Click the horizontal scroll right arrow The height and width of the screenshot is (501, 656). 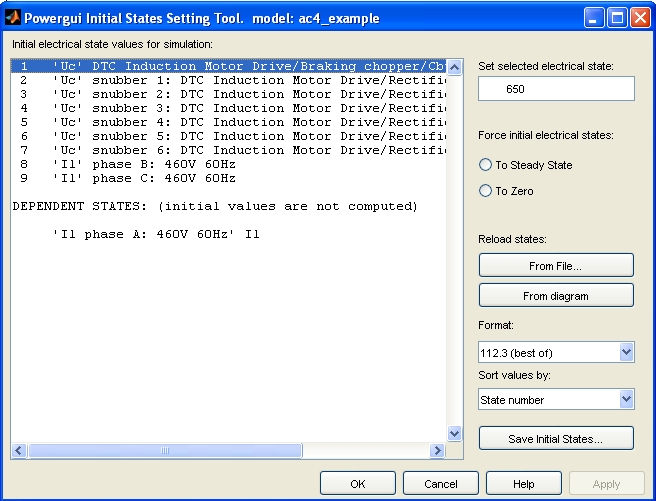pos(438,450)
